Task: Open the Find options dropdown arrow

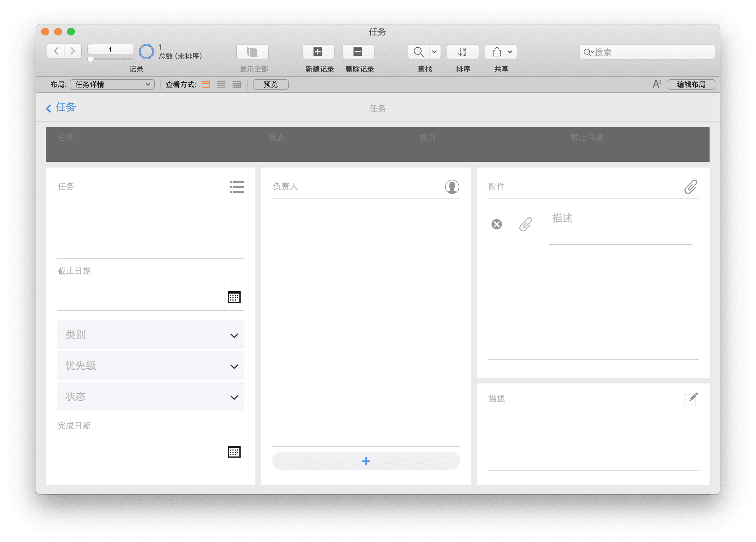Action: coord(434,52)
